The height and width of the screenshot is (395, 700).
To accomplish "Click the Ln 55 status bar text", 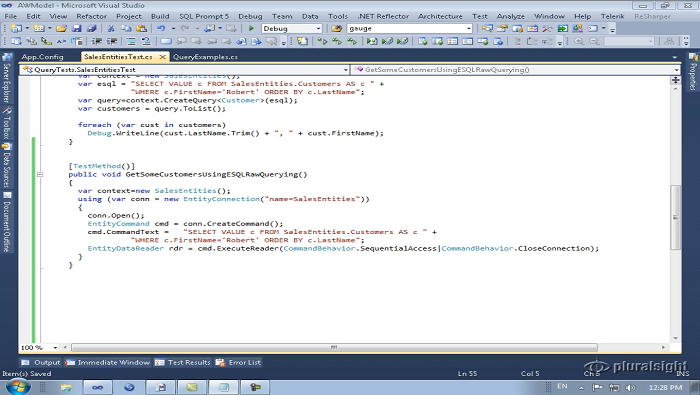I will tap(467, 374).
